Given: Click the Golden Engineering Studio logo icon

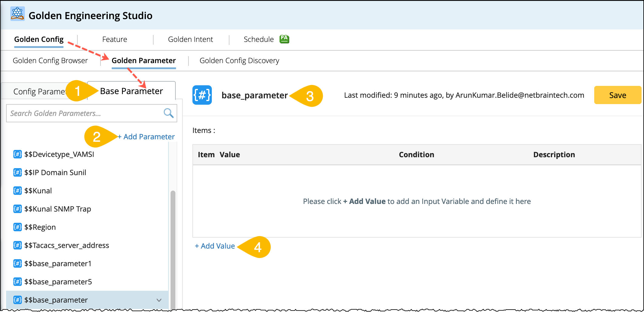Looking at the screenshot, I should click(x=18, y=14).
